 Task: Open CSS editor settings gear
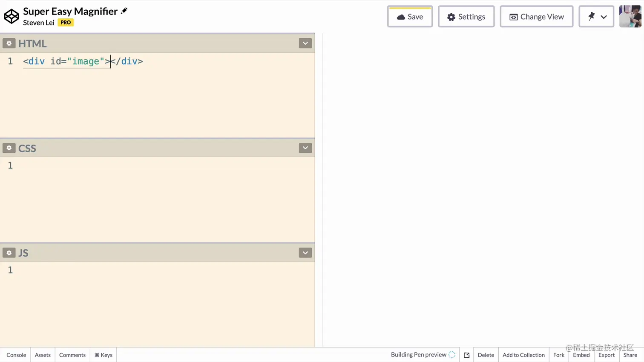(x=9, y=148)
